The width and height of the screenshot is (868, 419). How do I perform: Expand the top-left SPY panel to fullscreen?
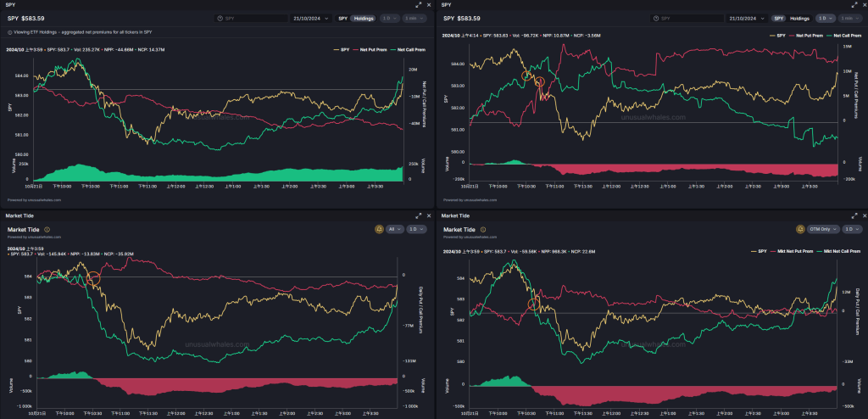pyautogui.click(x=418, y=5)
